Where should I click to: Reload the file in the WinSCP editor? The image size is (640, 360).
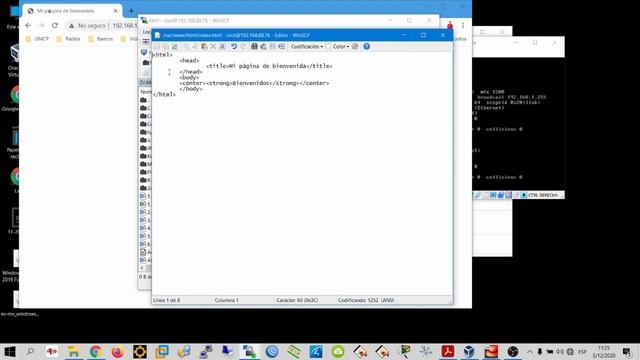tap(174, 47)
